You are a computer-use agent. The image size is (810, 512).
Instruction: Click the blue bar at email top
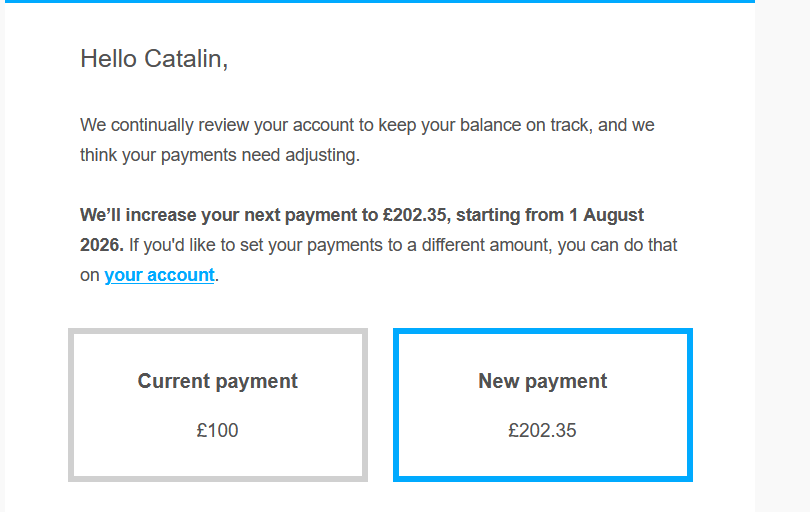click(380, 2)
